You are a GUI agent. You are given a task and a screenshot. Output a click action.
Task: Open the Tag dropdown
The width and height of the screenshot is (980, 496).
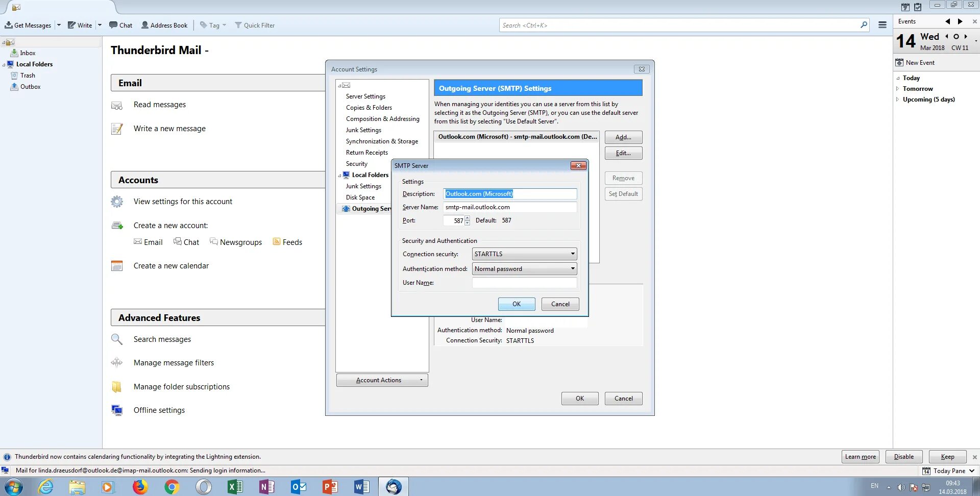click(x=213, y=25)
